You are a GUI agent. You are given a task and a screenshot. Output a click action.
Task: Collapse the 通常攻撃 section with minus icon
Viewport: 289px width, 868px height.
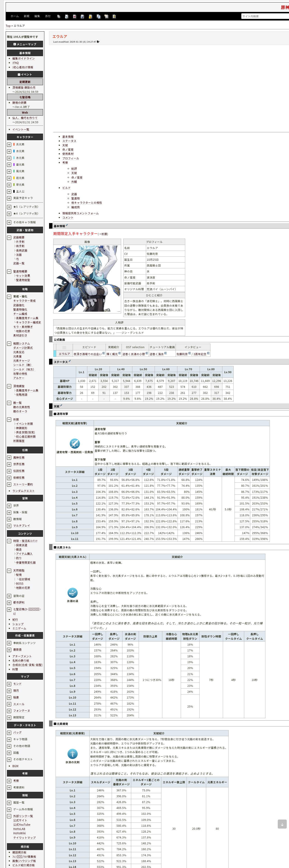[55, 414]
